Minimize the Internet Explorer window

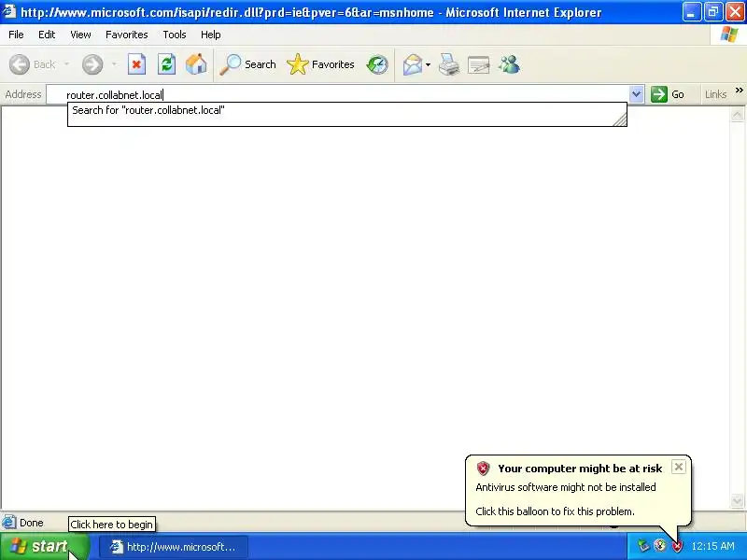tap(691, 12)
